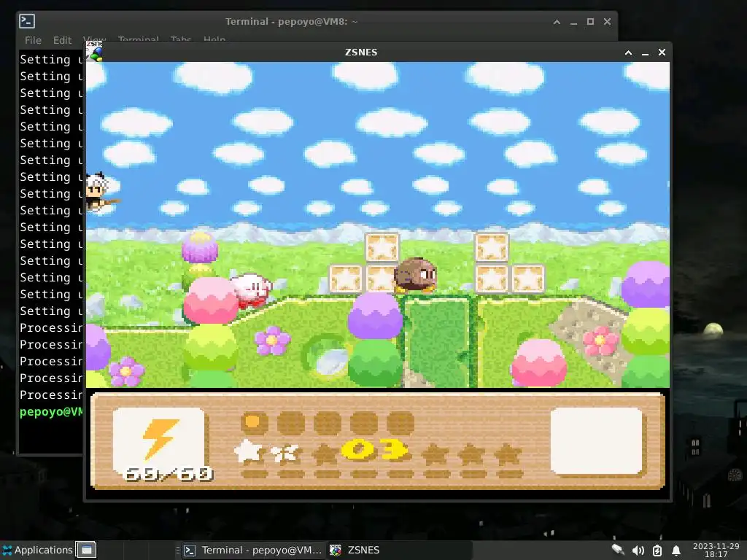Click the yellow lives counter 03
The image size is (747, 560).
pyautogui.click(x=375, y=449)
